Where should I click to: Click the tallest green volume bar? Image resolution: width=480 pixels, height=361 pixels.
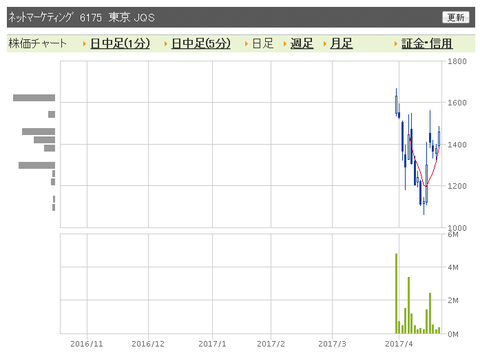tap(396, 293)
